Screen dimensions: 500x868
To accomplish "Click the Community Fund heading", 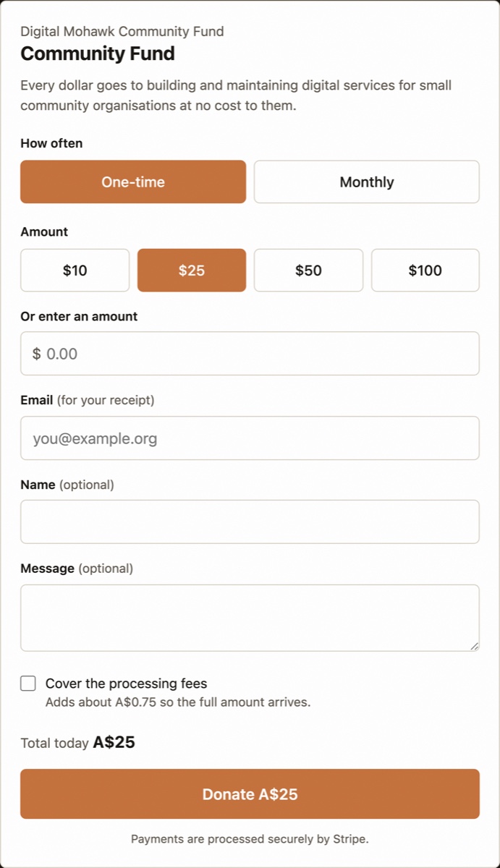I will point(98,54).
